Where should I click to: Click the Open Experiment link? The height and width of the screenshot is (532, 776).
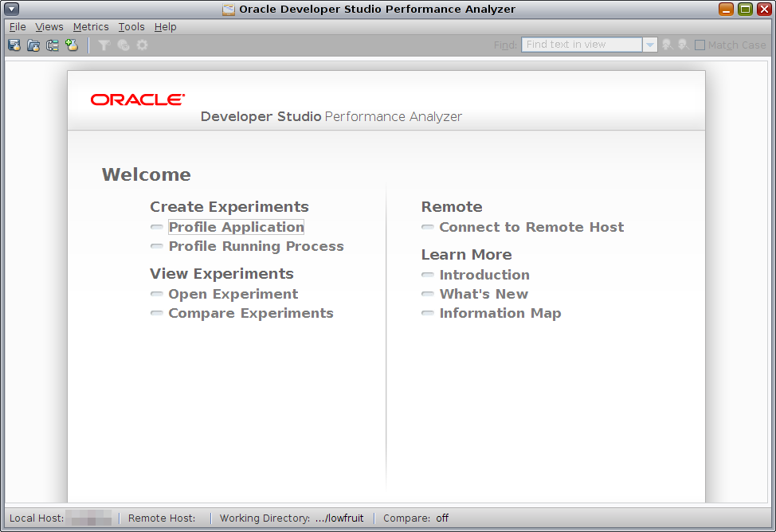click(233, 294)
